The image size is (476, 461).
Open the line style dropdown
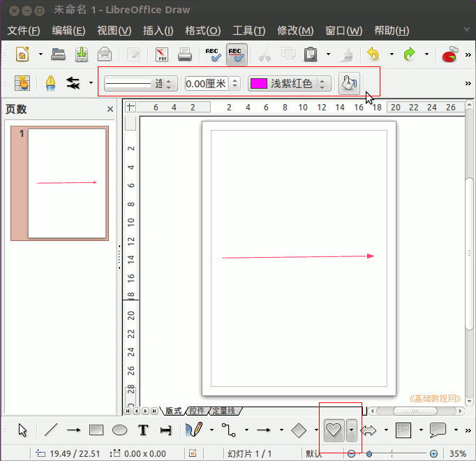coord(140,84)
